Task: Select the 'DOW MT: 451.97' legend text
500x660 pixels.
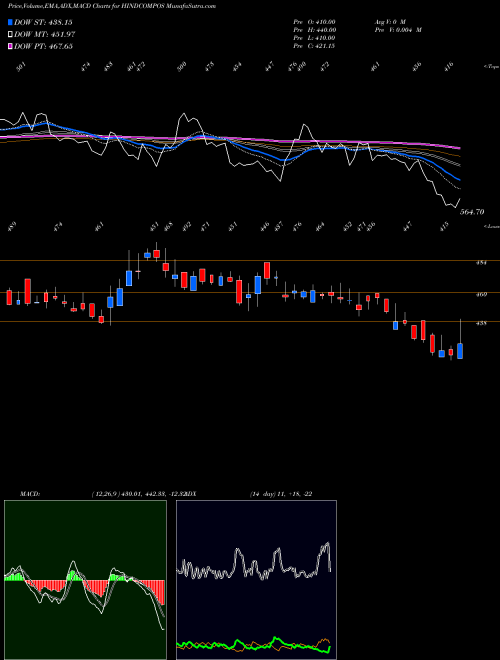Action: [x=45, y=34]
